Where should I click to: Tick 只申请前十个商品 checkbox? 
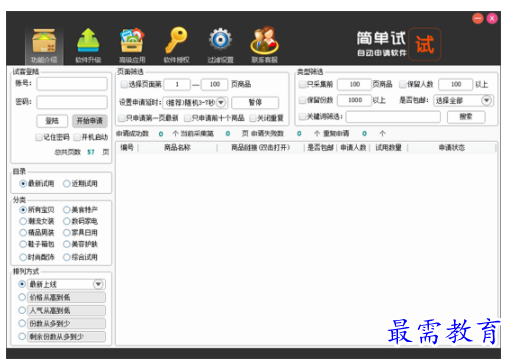tap(187, 118)
